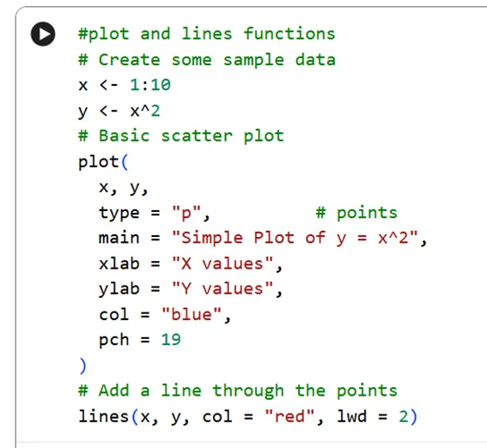Place cursor in '# Create some sample data' comment
Viewport: 487px width, 448px height.
(x=207, y=59)
